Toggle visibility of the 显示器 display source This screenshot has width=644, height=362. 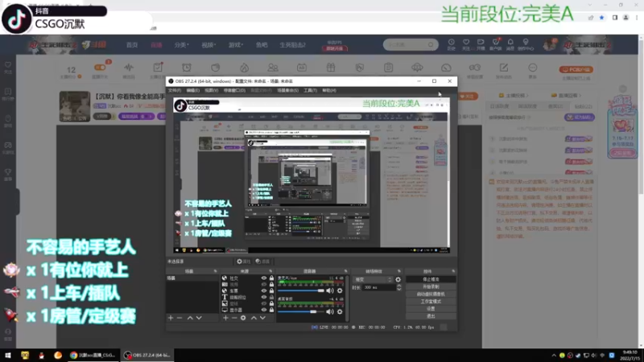coord(264,310)
